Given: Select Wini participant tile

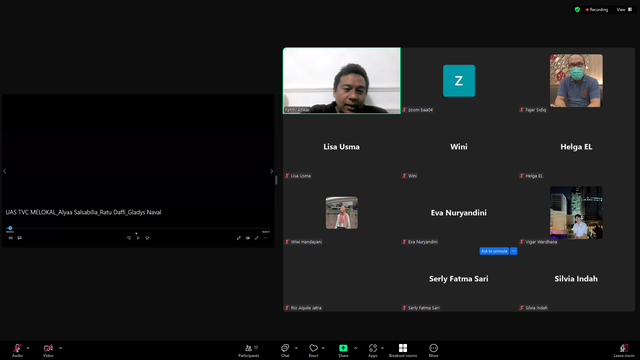Looking at the screenshot, I should pyautogui.click(x=459, y=147).
